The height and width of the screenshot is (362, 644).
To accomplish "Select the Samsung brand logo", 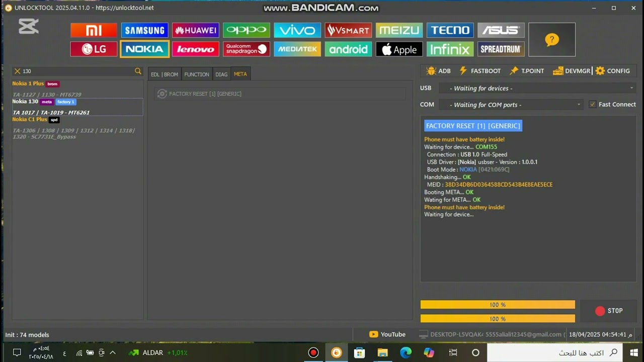I will click(x=144, y=30).
